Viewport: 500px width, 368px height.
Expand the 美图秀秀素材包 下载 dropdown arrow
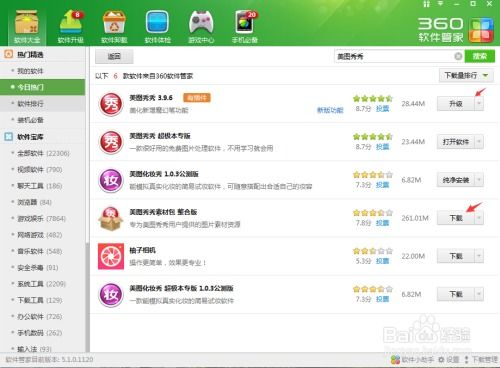pos(479,218)
